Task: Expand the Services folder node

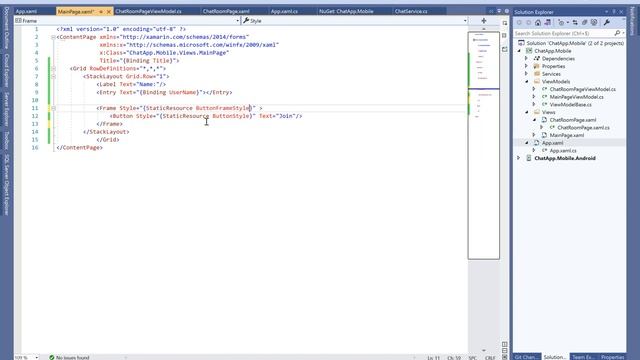Action: (x=526, y=74)
